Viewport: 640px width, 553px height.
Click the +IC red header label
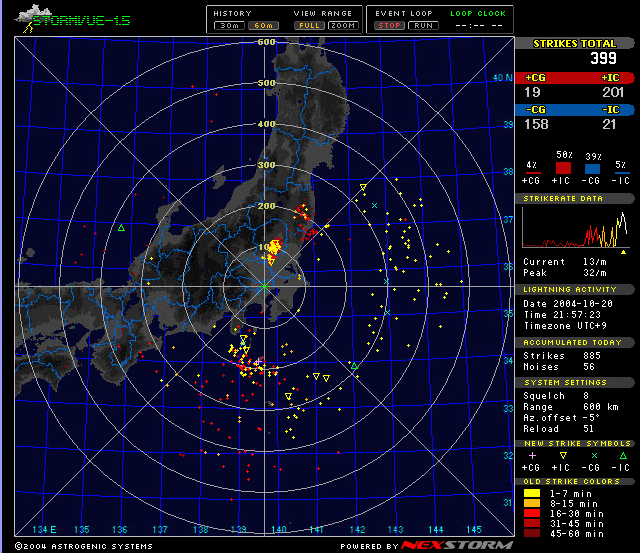[611, 78]
